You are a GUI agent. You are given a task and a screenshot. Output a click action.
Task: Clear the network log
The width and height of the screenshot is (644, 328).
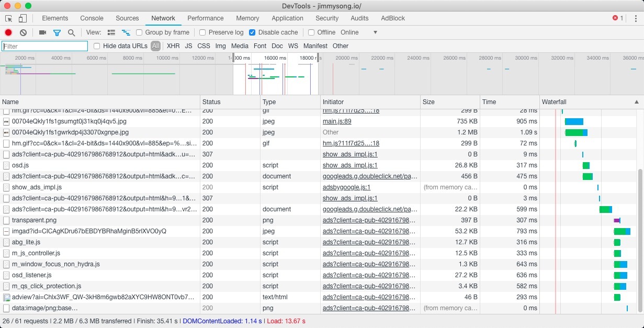[x=23, y=32]
